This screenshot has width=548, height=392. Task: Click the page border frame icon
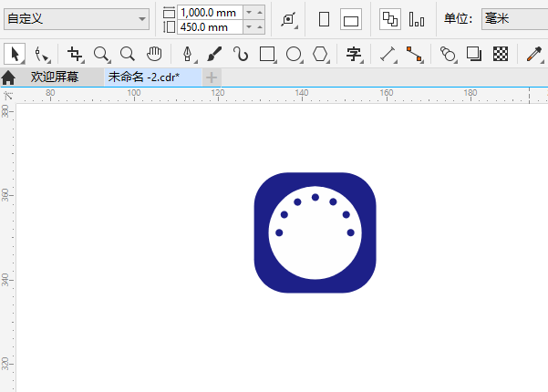tap(289, 19)
